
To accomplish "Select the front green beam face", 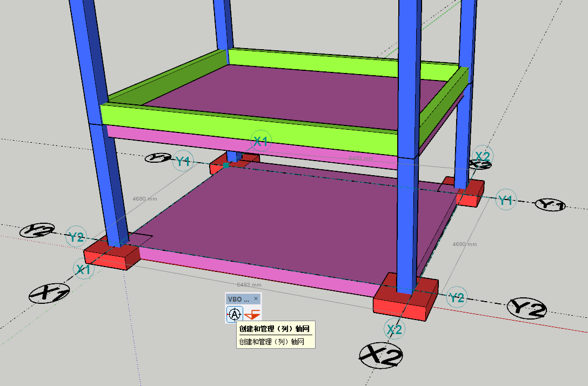I will click(x=243, y=128).
